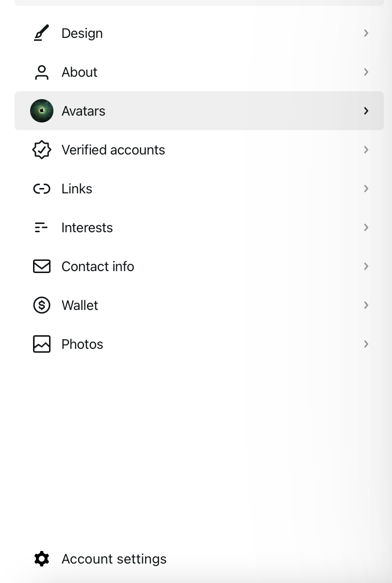Viewport: 392px width, 583px height.
Task: Expand Wallet using its right chevron
Action: (366, 305)
